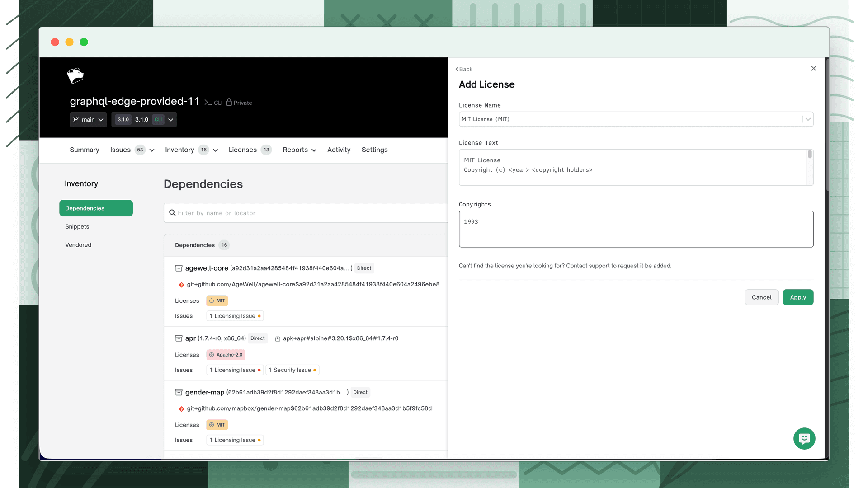Click the FOSSA bear logo

point(75,76)
